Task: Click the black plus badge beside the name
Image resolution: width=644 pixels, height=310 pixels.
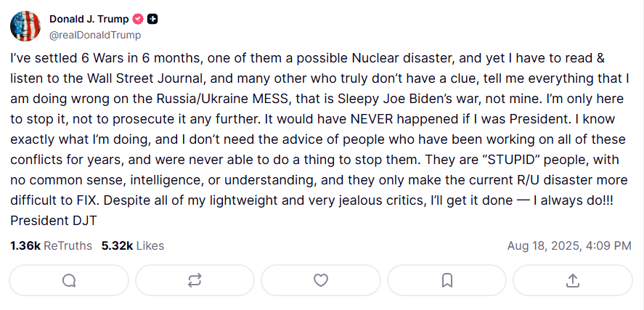Action: coord(152,19)
